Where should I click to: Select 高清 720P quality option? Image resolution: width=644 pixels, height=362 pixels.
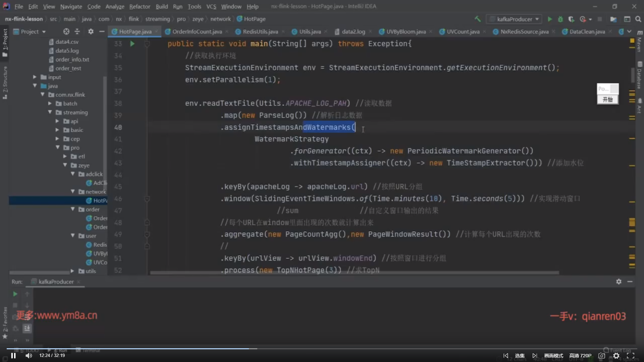(x=580, y=356)
